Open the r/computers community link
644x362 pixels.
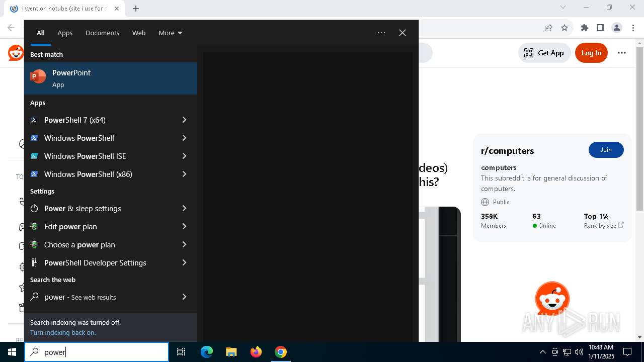click(508, 151)
